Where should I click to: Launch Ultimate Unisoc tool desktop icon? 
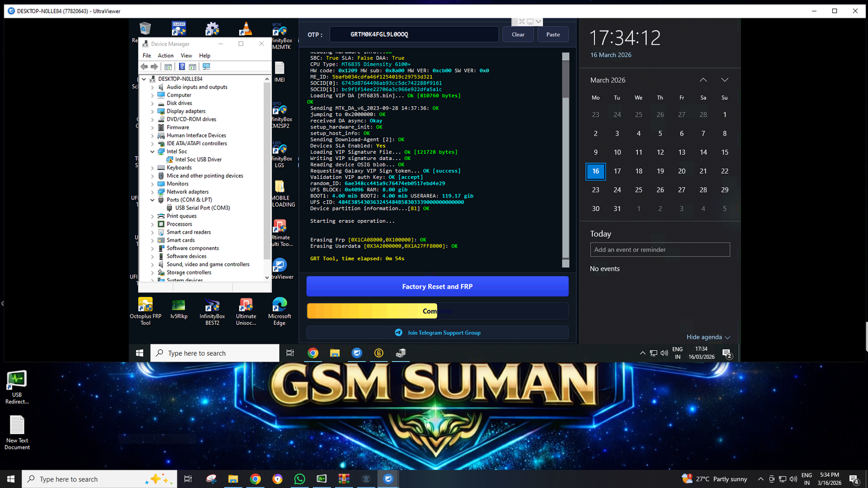(x=246, y=305)
